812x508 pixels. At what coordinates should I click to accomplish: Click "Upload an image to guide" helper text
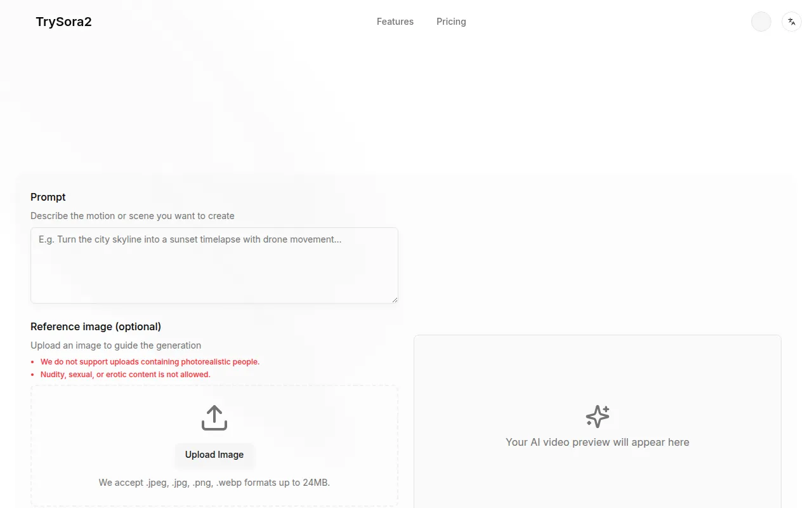(115, 345)
